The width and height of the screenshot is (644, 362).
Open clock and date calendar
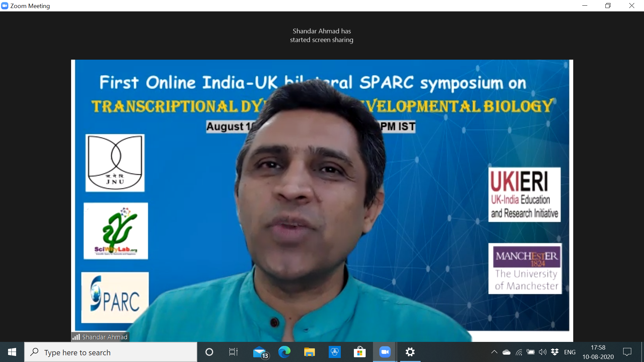coord(598,352)
